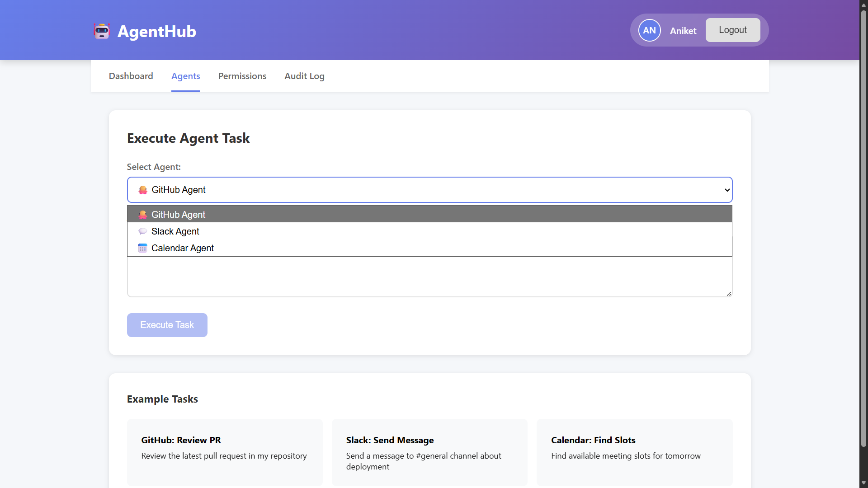Switch to the Permissions tab
This screenshot has width=868, height=488.
pos(242,76)
